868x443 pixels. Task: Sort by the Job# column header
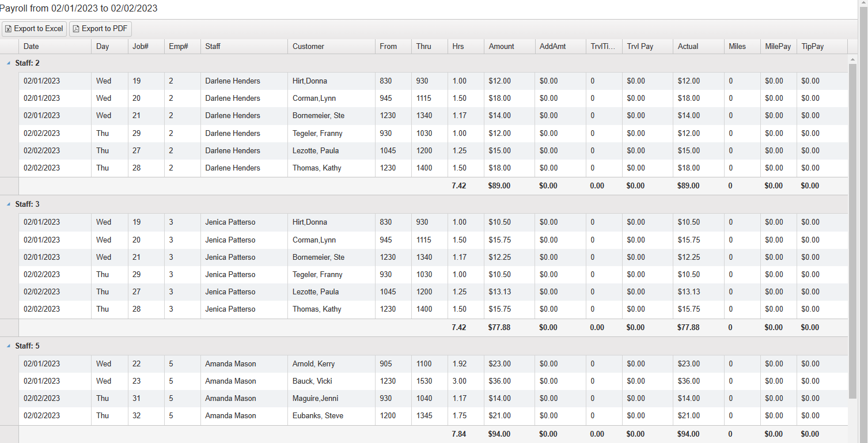point(146,47)
